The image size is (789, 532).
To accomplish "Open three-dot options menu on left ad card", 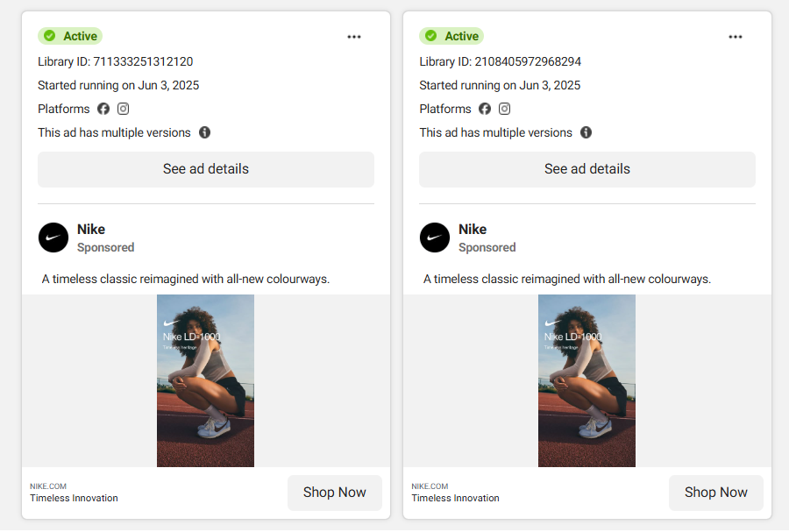I will tap(354, 37).
